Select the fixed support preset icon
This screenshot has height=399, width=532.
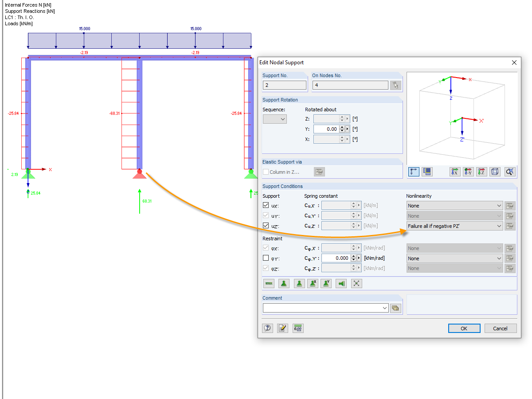[269, 283]
